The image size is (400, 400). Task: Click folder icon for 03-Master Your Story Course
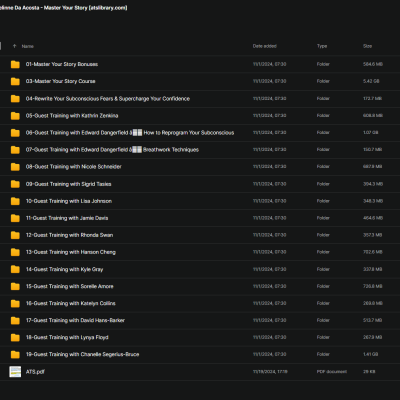click(x=15, y=81)
